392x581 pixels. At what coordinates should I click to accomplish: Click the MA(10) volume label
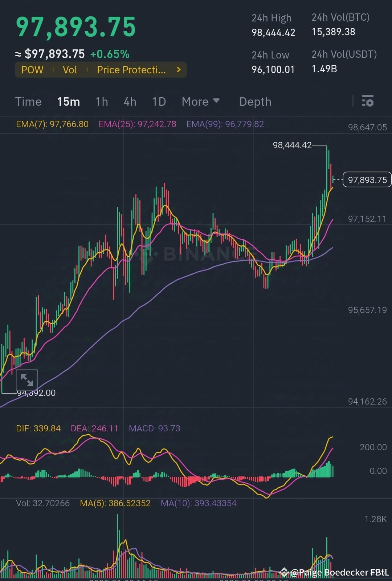point(199,503)
